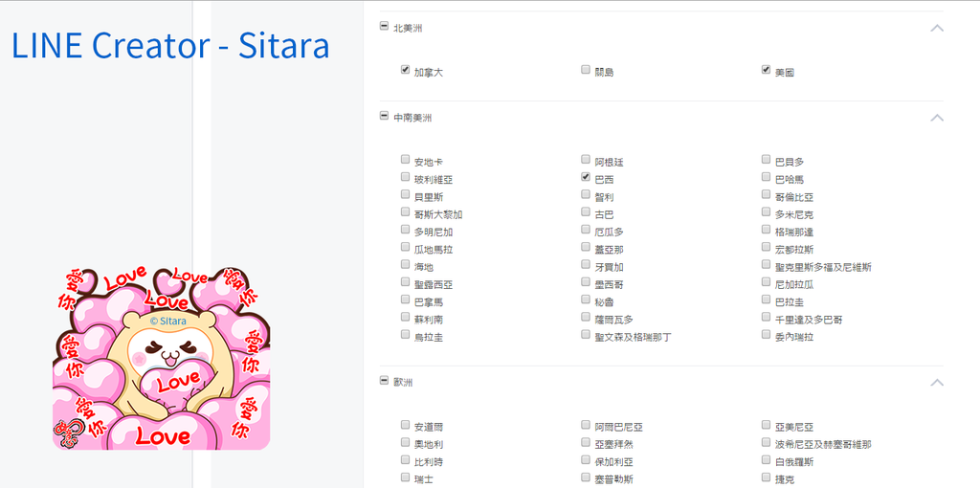This screenshot has width=980, height=488.
Task: Collapse 北美洲 section with minus icon
Action: point(384,26)
